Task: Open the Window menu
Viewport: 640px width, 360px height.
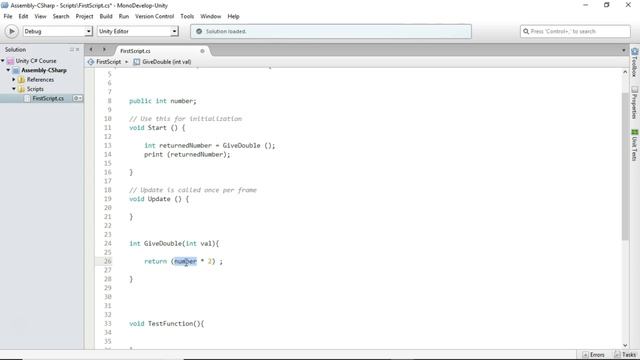Action: 211,16
